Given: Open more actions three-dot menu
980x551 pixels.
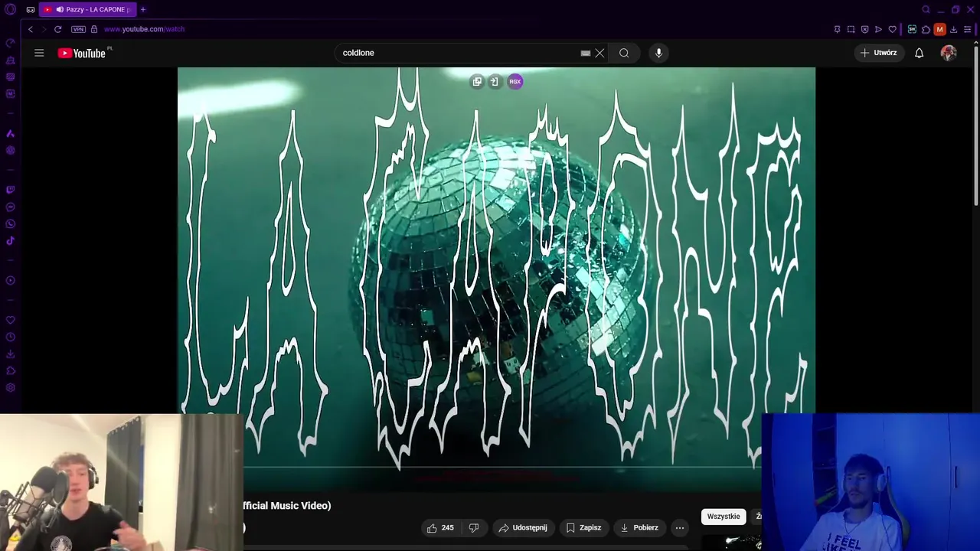Looking at the screenshot, I should 680,527.
